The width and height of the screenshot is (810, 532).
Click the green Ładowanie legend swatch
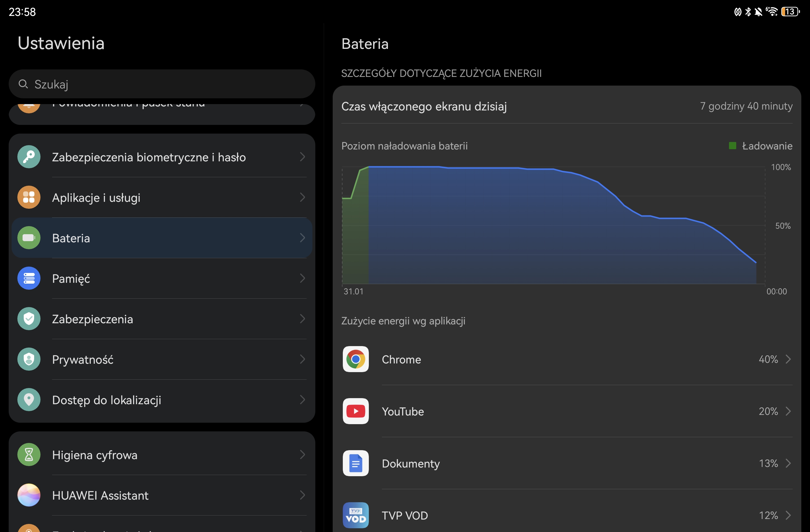pos(732,146)
